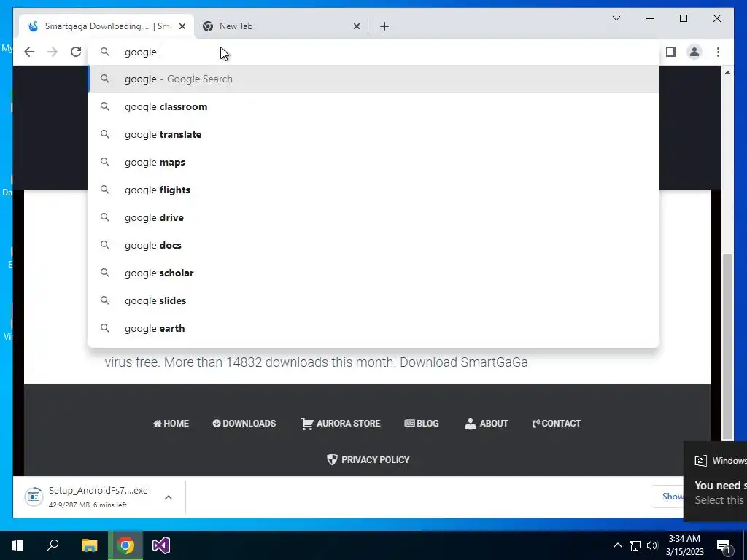Open File Explorer from the taskbar
The width and height of the screenshot is (747, 560).
[89, 545]
